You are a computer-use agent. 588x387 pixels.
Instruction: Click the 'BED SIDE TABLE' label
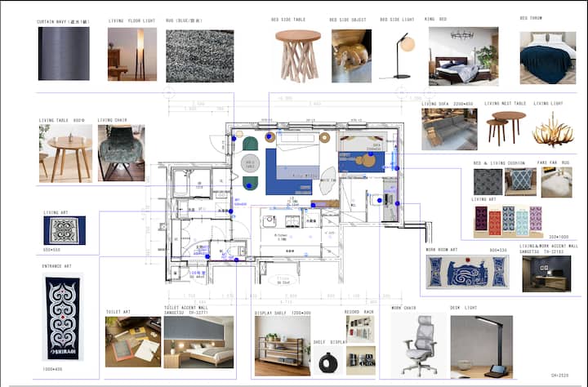click(x=288, y=20)
